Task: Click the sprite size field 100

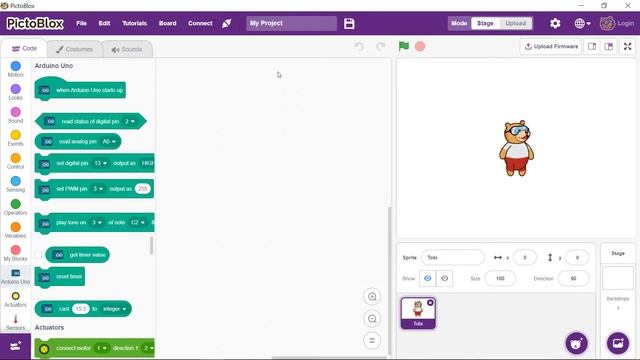Action: tap(500, 278)
